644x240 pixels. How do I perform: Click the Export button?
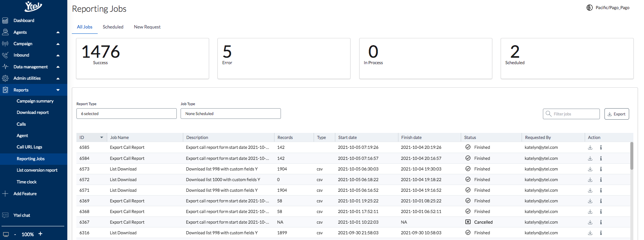pyautogui.click(x=617, y=114)
